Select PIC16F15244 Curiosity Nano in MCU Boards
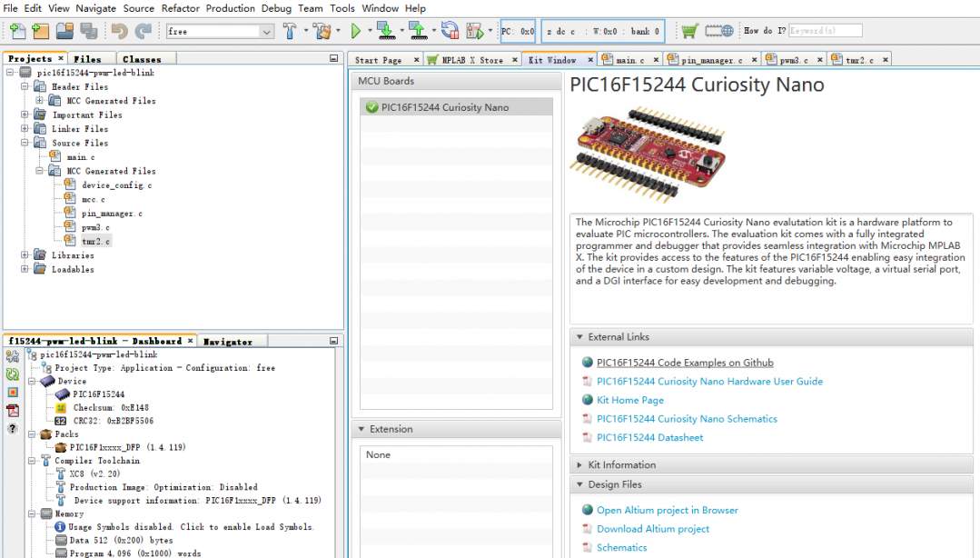The image size is (980, 558). click(x=445, y=107)
